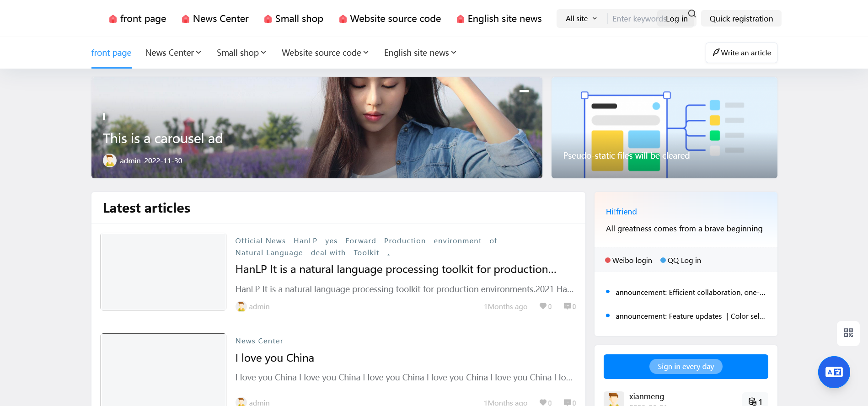Click the blue translate floating button
The height and width of the screenshot is (406, 868).
834,372
